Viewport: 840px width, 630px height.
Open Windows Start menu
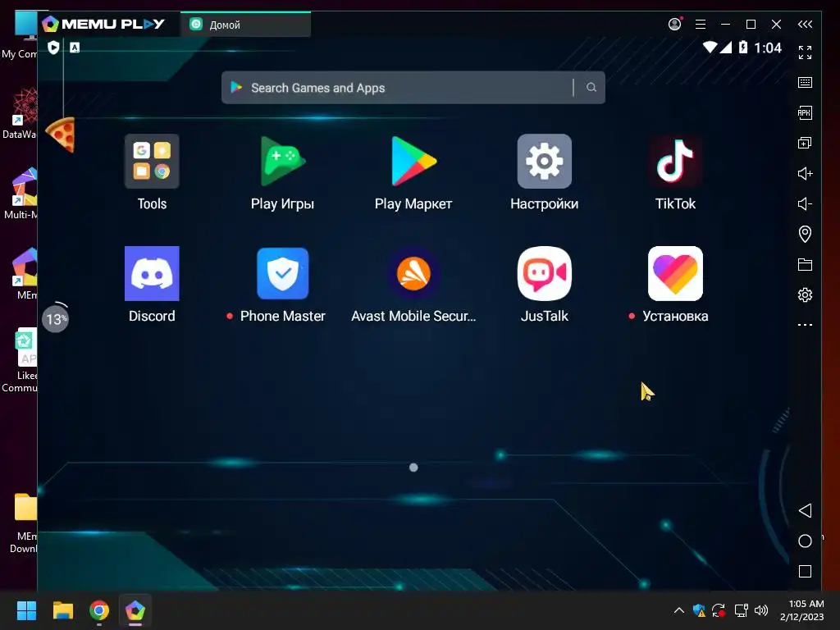click(26, 610)
